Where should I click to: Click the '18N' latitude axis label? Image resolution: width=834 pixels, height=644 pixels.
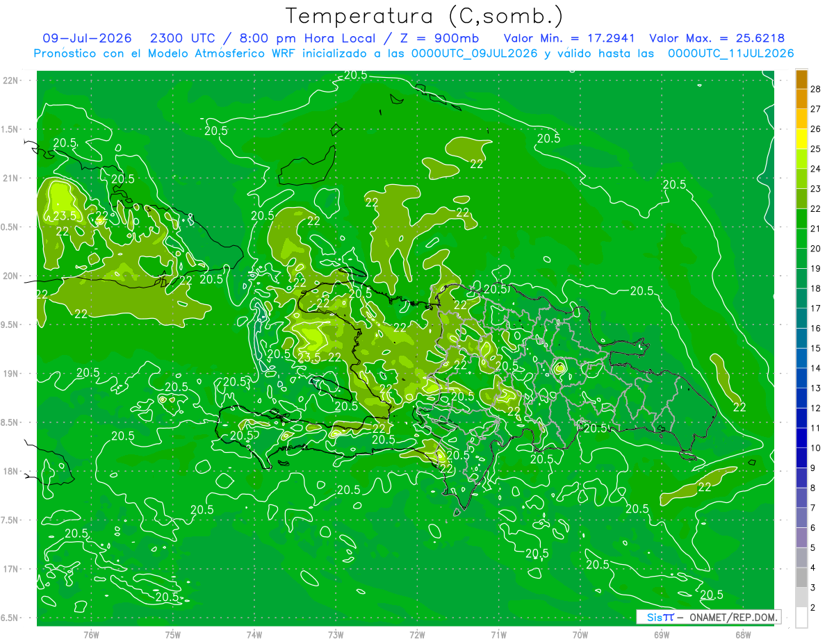pos(10,472)
